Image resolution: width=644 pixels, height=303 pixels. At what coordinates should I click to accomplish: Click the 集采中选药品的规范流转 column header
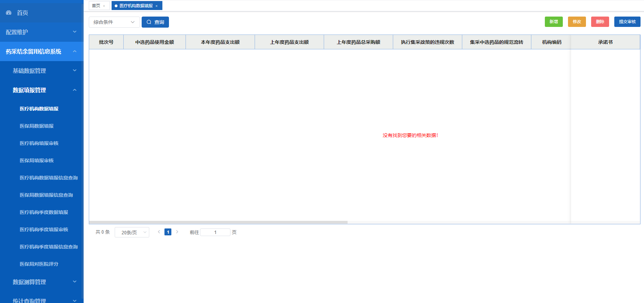(x=496, y=42)
